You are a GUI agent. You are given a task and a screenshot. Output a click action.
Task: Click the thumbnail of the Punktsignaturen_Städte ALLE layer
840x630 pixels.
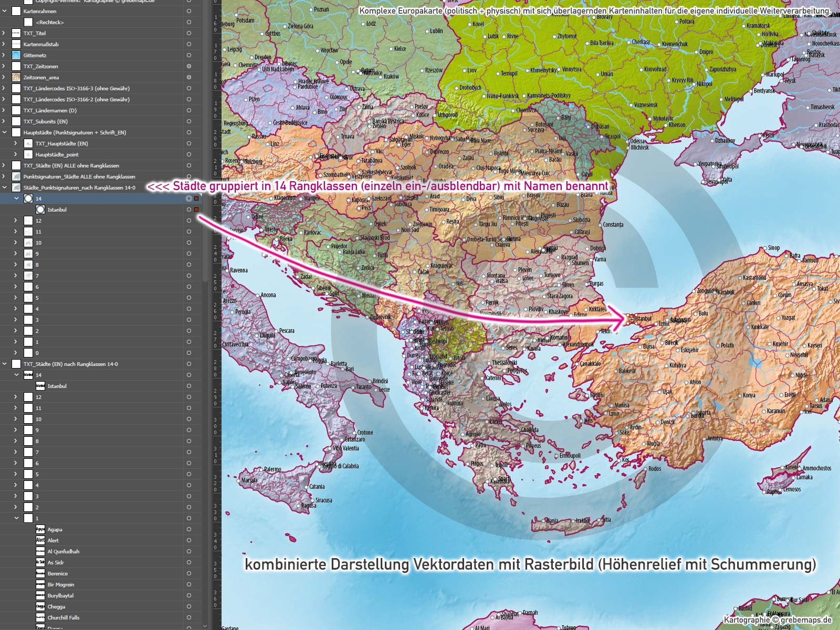click(16, 176)
